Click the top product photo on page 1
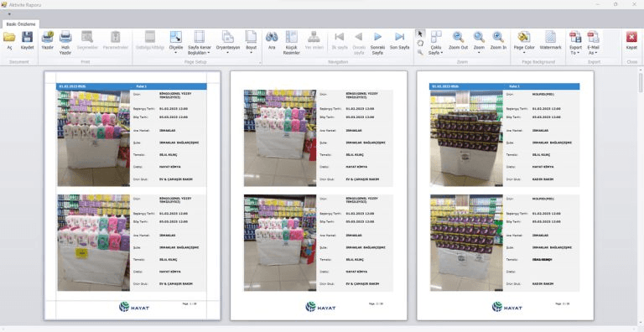The width and height of the screenshot is (644, 332). (94, 138)
